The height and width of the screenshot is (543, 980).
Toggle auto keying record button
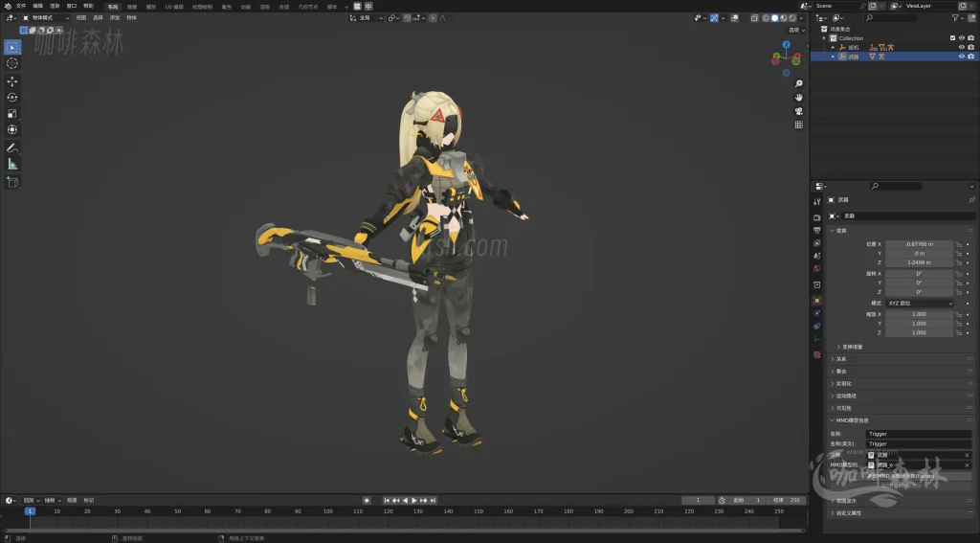367,501
